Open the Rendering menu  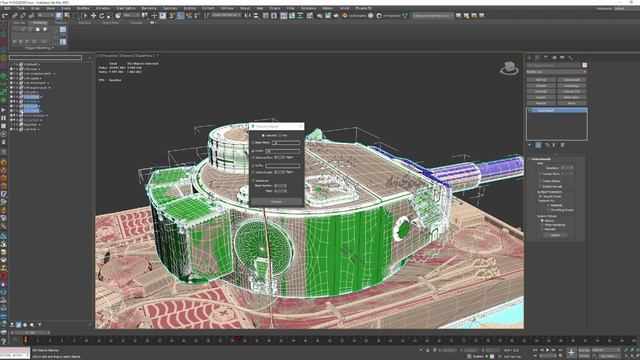[149, 8]
